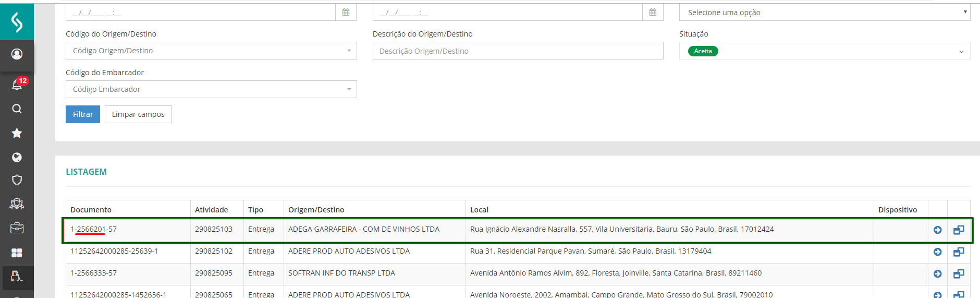Click the briefcase icon in sidebar

(17, 228)
